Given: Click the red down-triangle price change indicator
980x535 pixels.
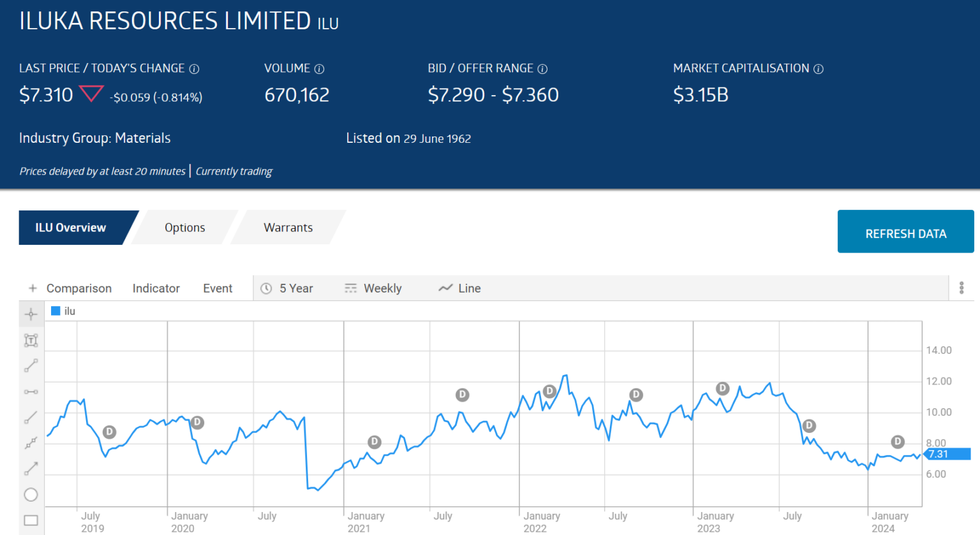Looking at the screenshot, I should click(x=91, y=94).
